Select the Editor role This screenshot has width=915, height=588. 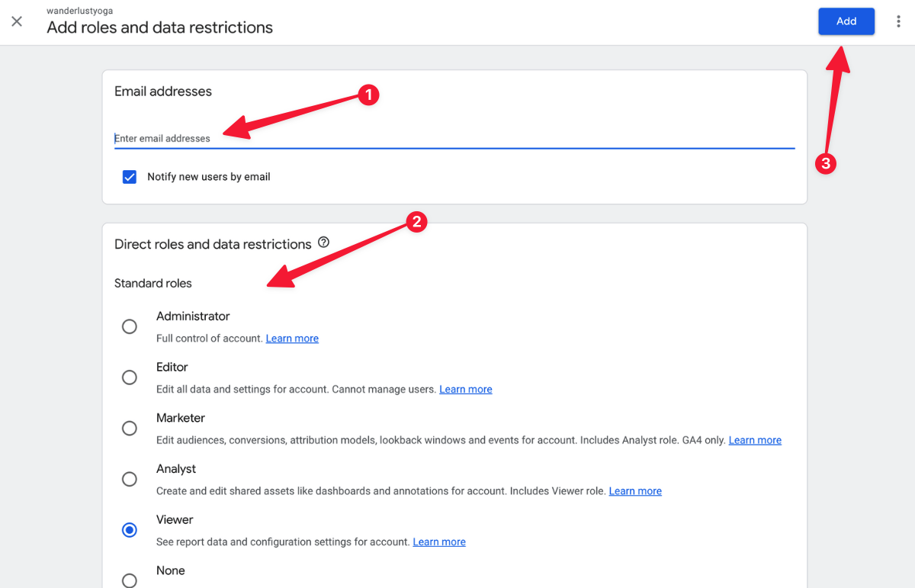129,377
